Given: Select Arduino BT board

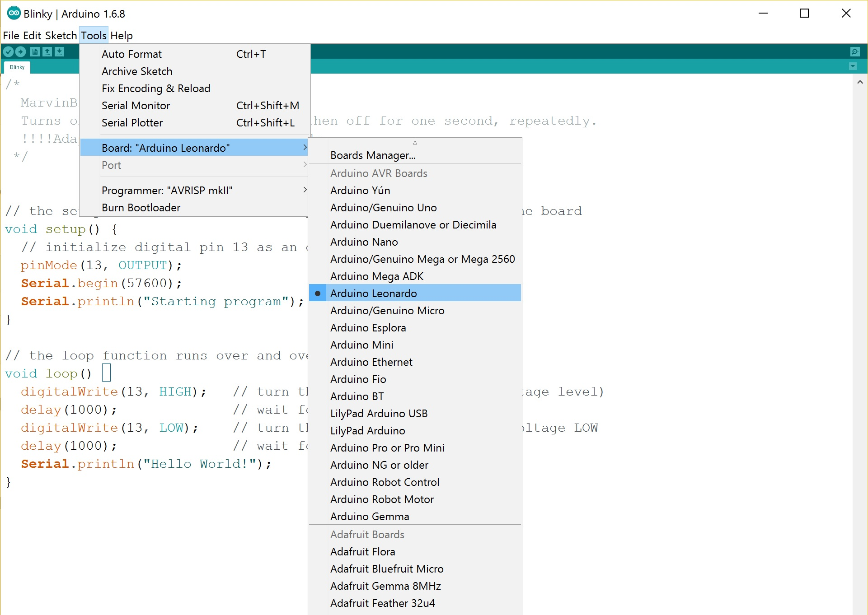Looking at the screenshot, I should pyautogui.click(x=415, y=396).
